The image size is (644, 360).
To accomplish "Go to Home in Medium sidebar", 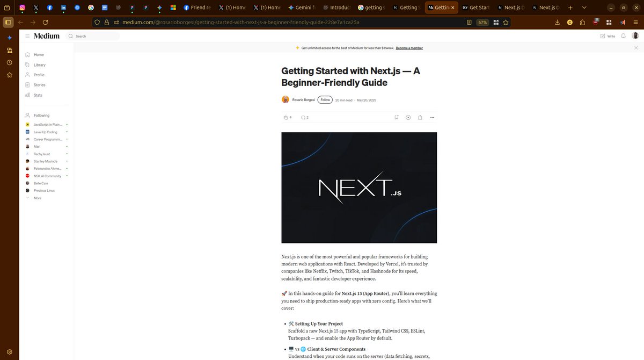I will coord(35,55).
